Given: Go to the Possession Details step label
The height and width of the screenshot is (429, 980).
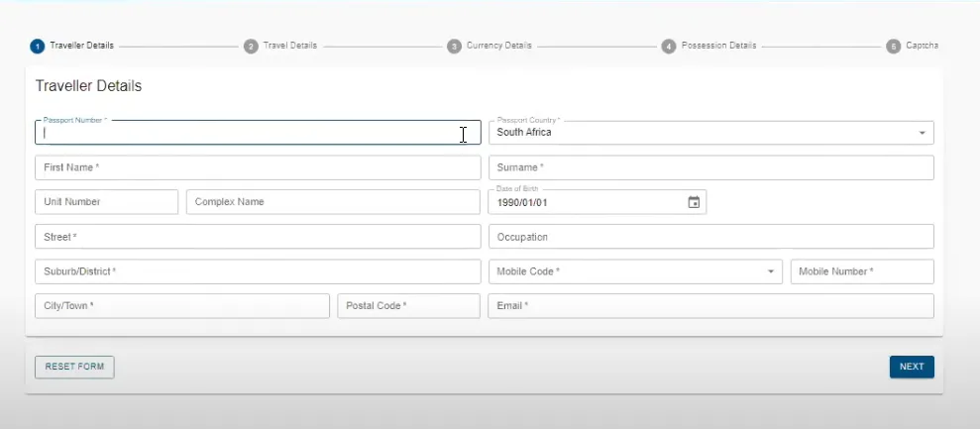Looking at the screenshot, I should click(718, 46).
